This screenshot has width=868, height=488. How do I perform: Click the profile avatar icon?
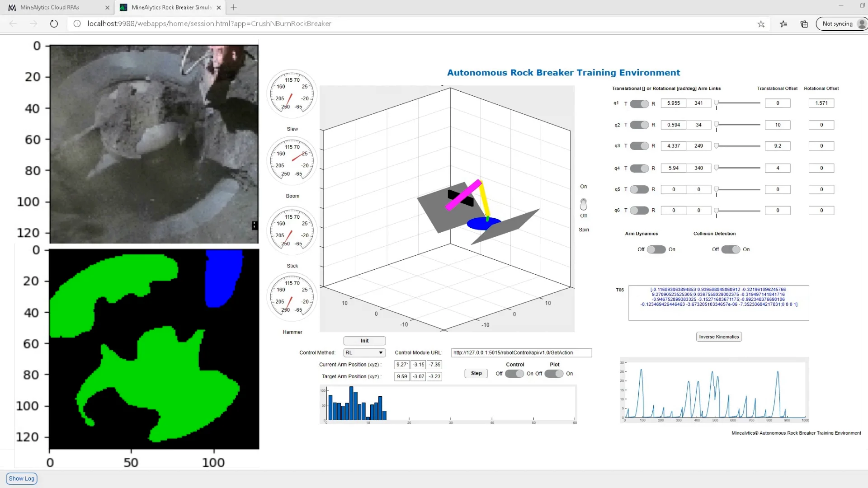pos(861,24)
